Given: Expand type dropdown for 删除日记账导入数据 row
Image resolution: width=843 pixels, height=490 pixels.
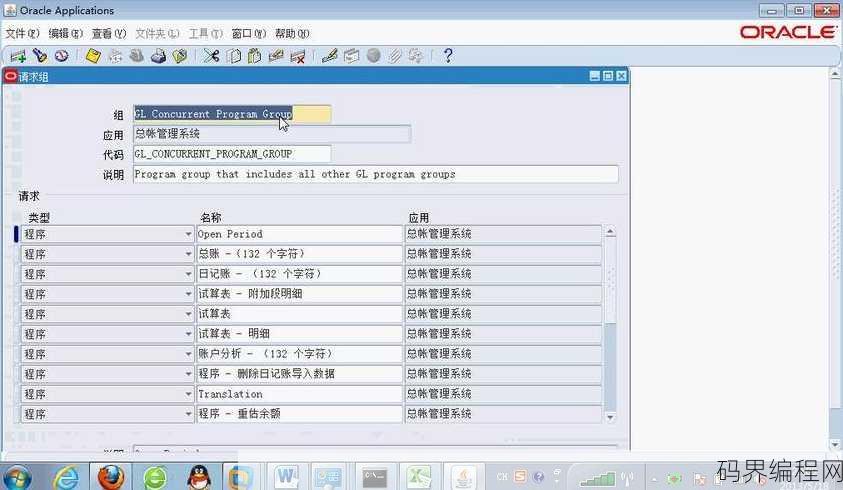Looking at the screenshot, I should (x=188, y=374).
